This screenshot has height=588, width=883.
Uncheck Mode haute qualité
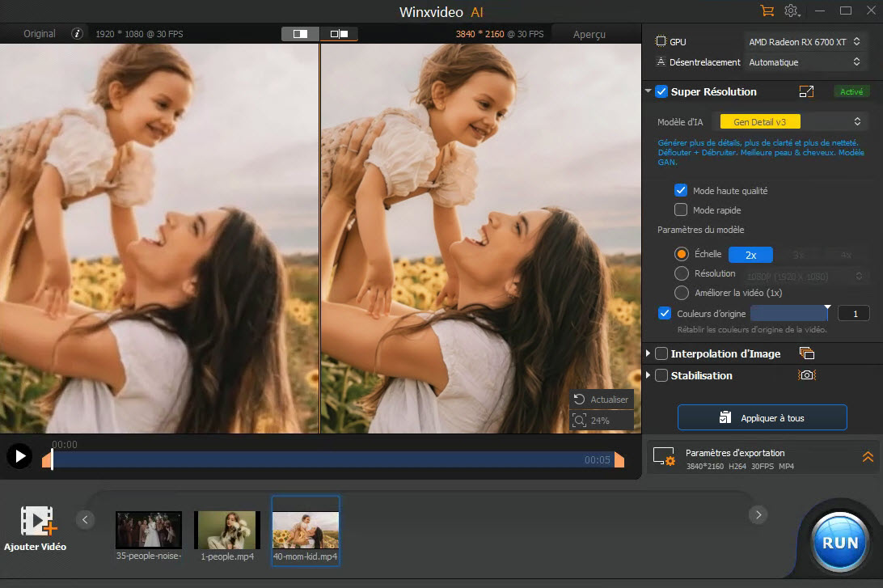click(681, 190)
